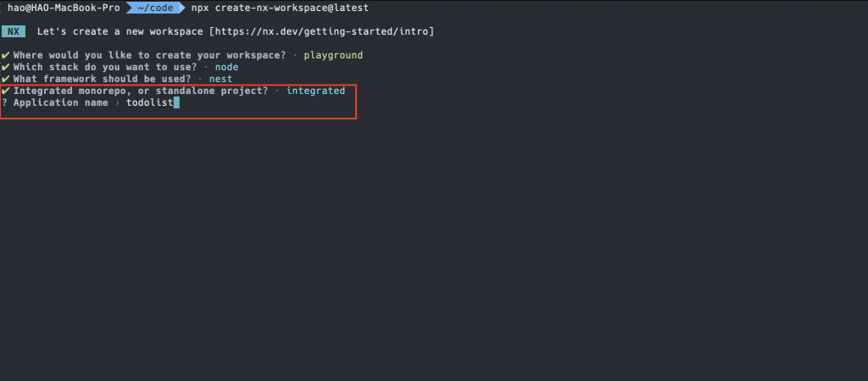Click "Which stack do you want to use?" text

coord(105,67)
